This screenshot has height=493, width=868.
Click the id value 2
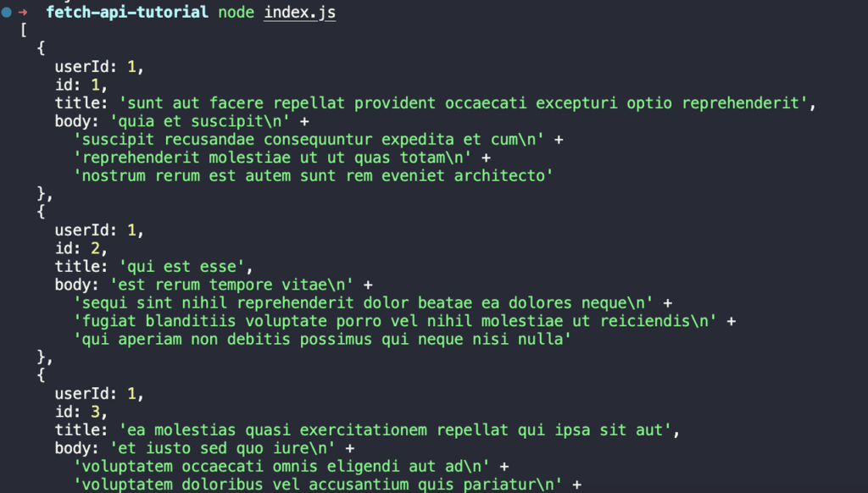coord(95,248)
